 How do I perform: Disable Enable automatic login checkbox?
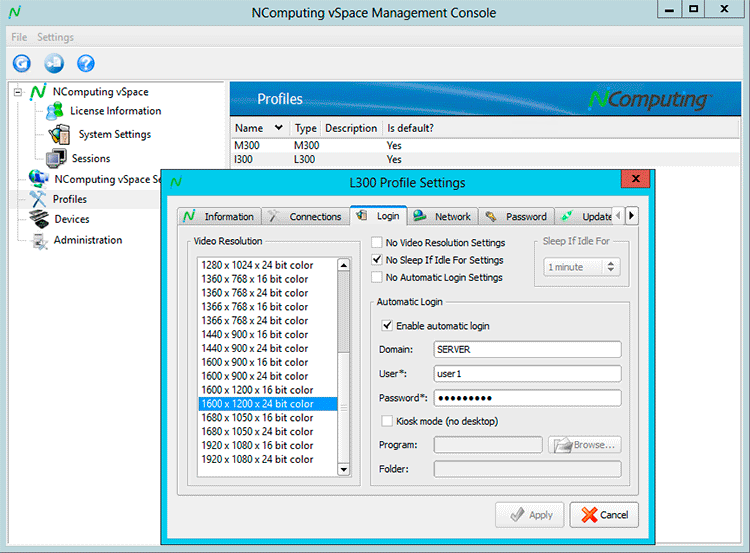[387, 326]
